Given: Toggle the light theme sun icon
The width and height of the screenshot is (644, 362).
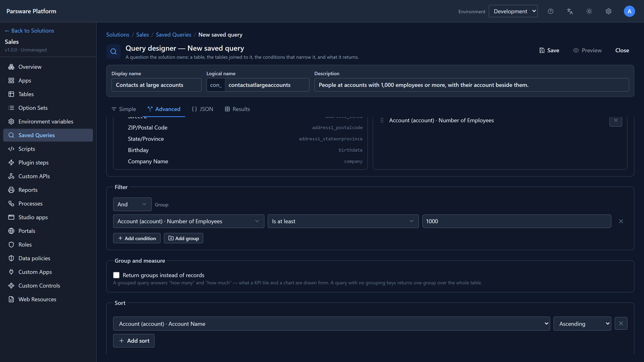Looking at the screenshot, I should click(589, 11).
